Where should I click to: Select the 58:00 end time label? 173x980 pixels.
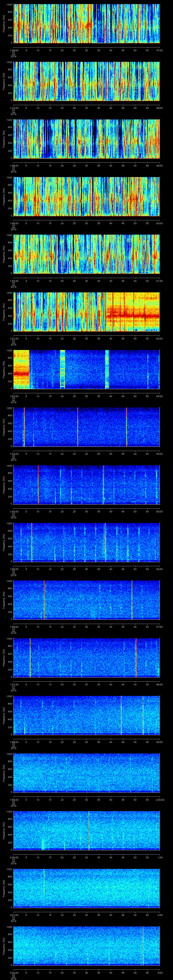pos(159,684)
